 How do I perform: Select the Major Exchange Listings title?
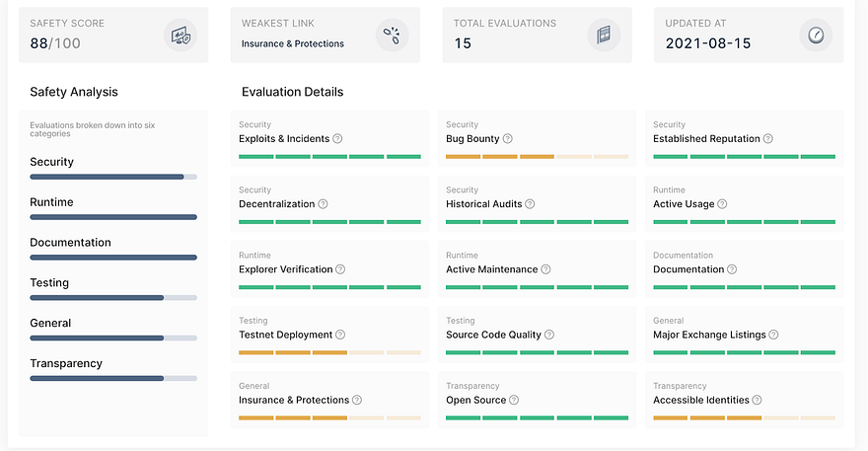point(709,335)
